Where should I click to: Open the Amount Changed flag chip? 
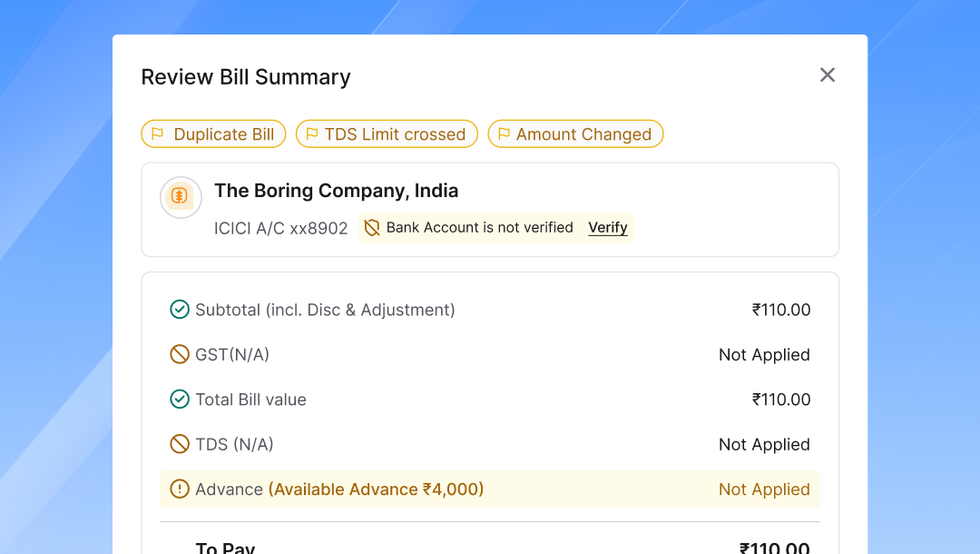(x=575, y=134)
